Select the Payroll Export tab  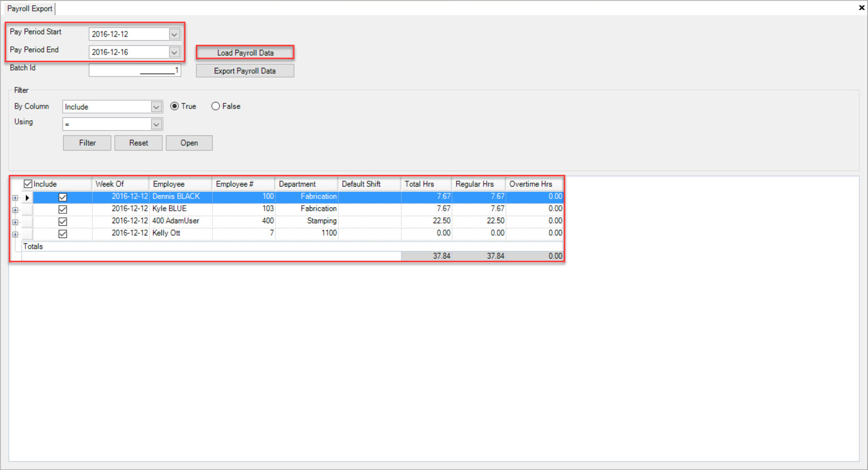(x=30, y=9)
